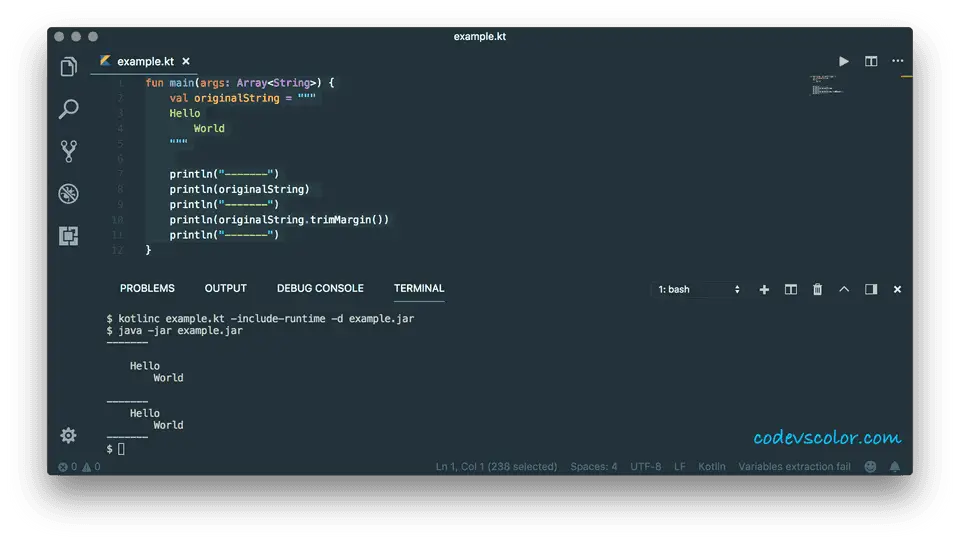The width and height of the screenshot is (960, 543).
Task: Click 'Spaces: 4' indentation in status bar
Action: [594, 467]
